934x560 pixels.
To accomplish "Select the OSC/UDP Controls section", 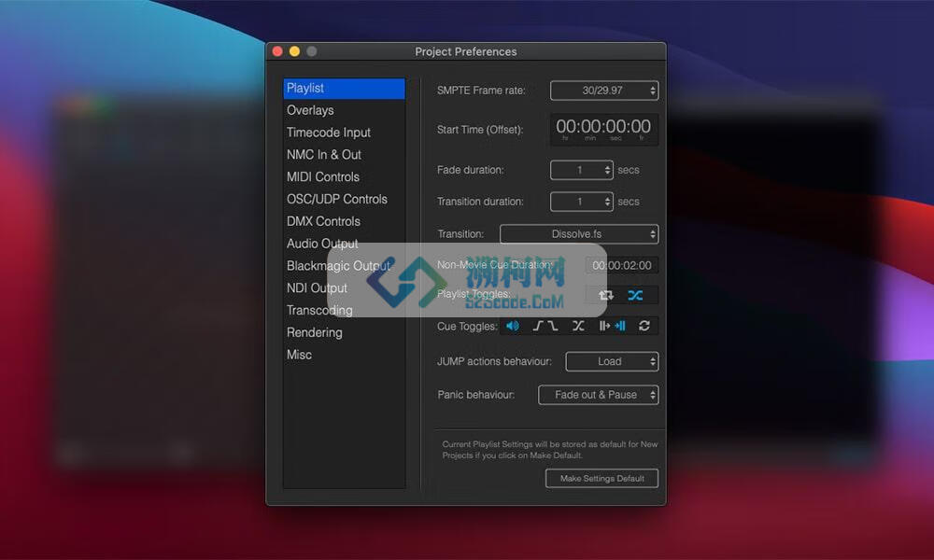I will [345, 199].
